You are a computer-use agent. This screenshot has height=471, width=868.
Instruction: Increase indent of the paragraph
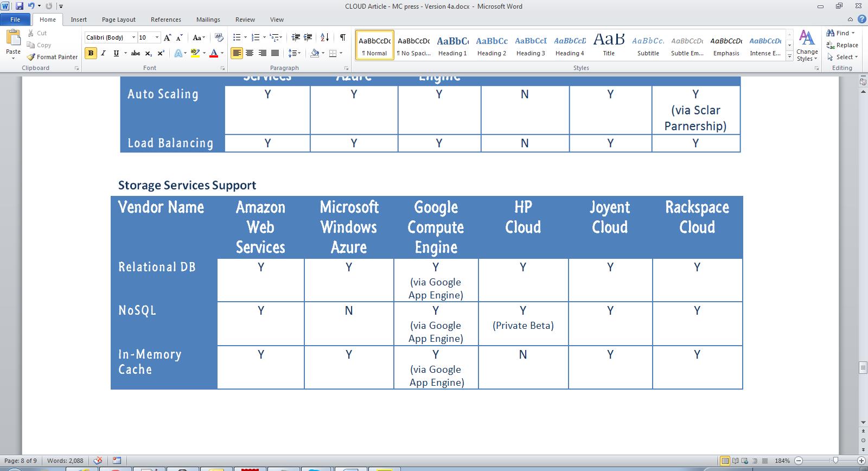(x=308, y=37)
